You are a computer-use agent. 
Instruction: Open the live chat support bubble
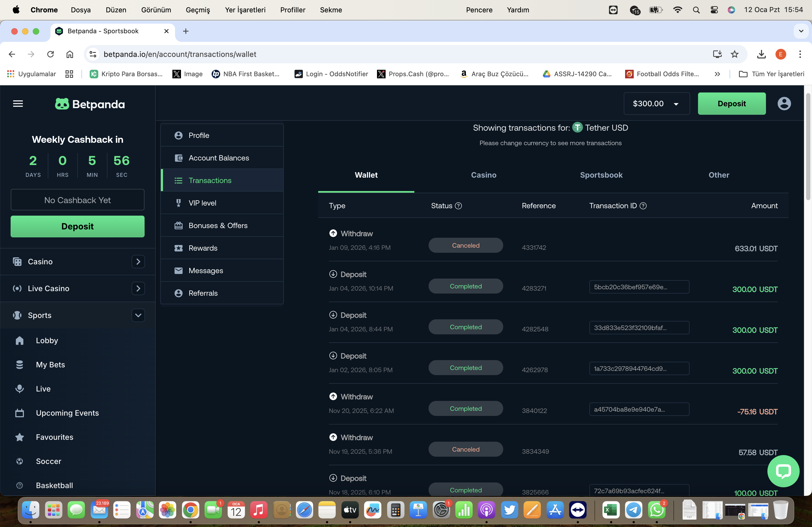coord(783,471)
